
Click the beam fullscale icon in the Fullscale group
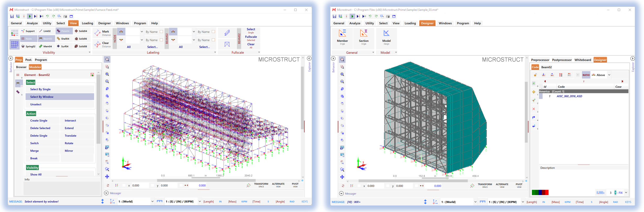click(227, 33)
